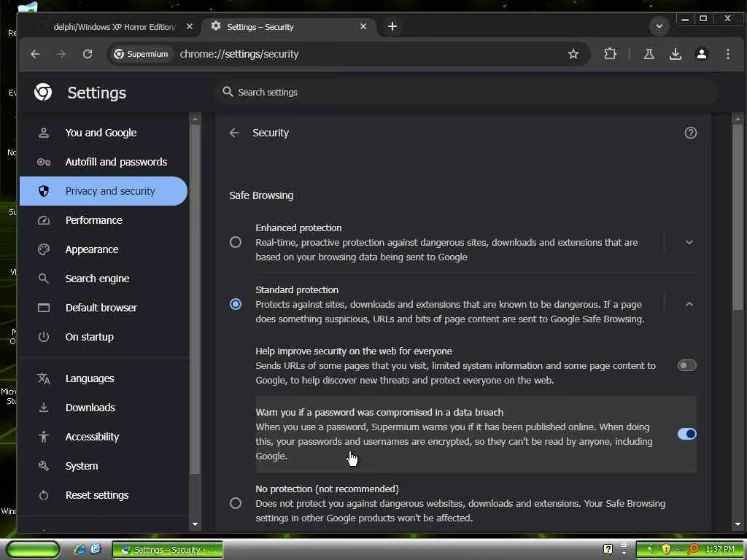Disable password data breach warning toggle
This screenshot has width=747, height=560.
pyautogui.click(x=686, y=434)
